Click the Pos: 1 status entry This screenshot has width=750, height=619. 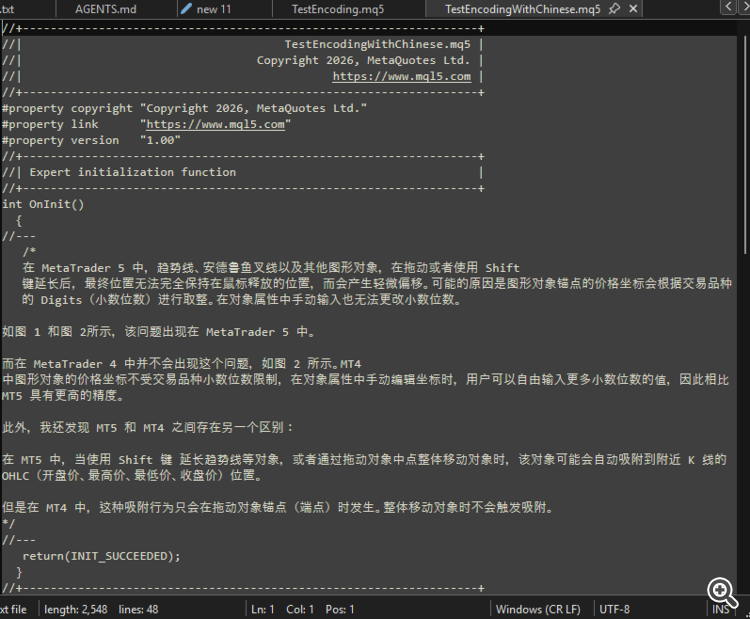(340, 609)
